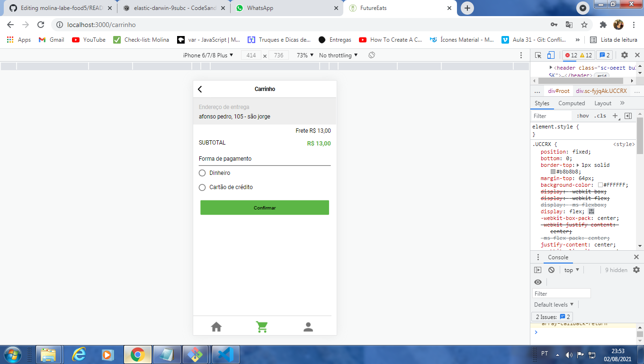644x364 pixels.
Task: Click the Confirmar button
Action: coord(264,208)
